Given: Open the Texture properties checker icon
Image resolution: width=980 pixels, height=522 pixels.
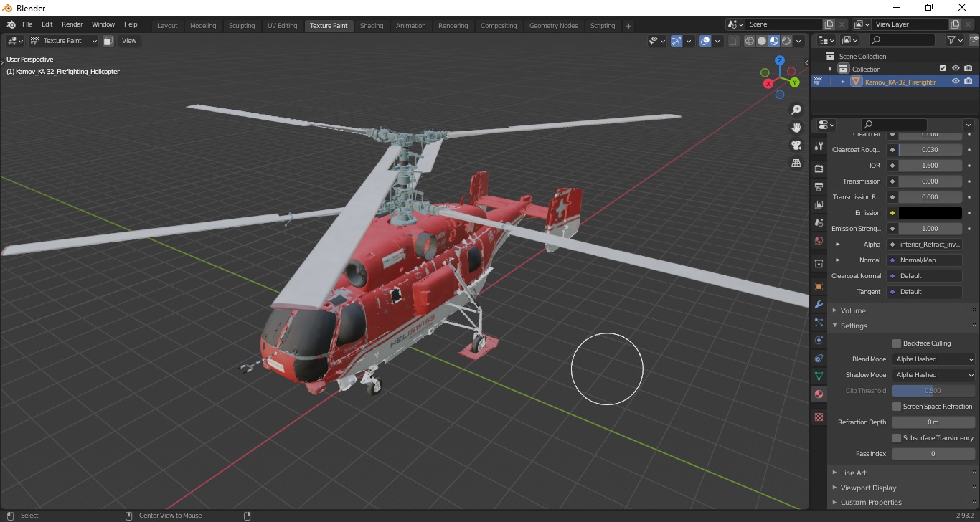Looking at the screenshot, I should (819, 417).
